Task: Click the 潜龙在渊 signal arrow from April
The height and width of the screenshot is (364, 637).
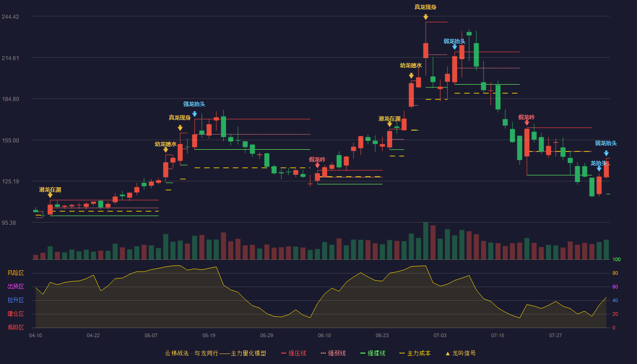Action: point(50,195)
